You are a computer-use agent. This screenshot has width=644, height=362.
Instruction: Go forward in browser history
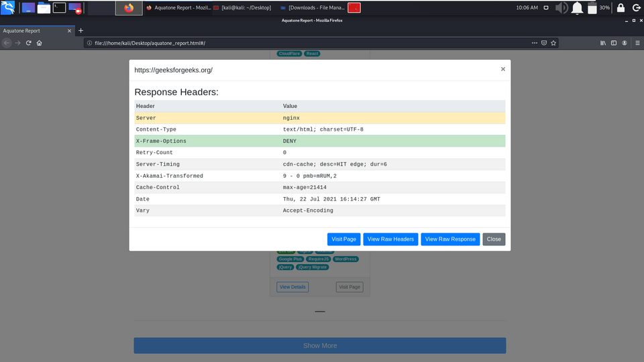pos(17,43)
